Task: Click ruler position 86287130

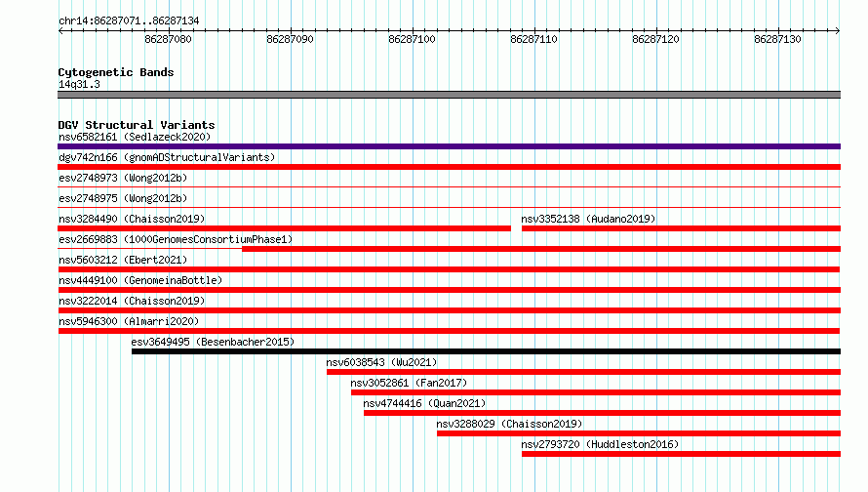Action: 777,39
